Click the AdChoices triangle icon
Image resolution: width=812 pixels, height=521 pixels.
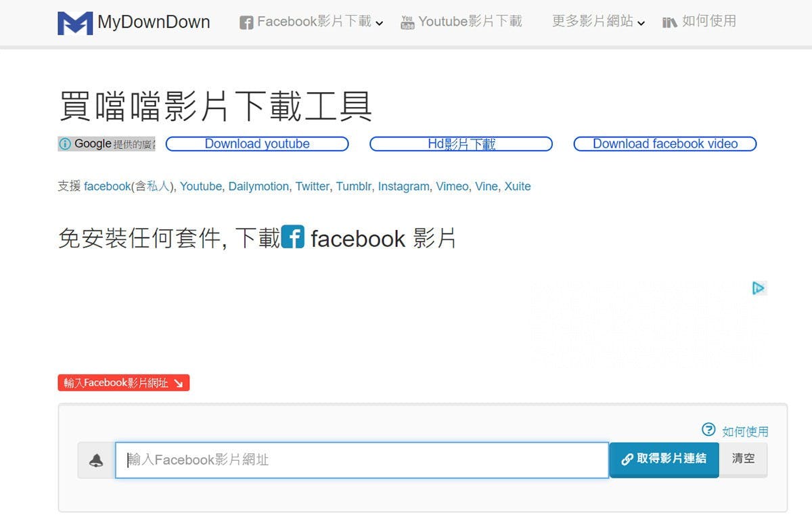tap(759, 288)
